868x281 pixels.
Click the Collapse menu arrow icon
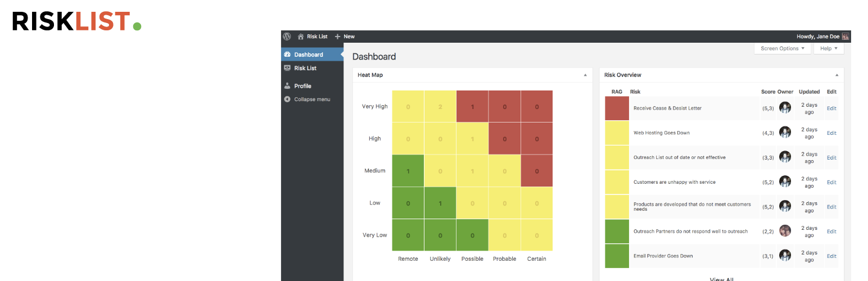[287, 99]
